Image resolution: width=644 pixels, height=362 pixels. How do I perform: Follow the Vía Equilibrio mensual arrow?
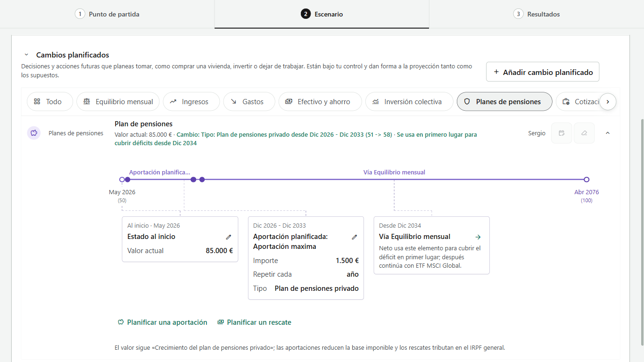click(x=478, y=237)
